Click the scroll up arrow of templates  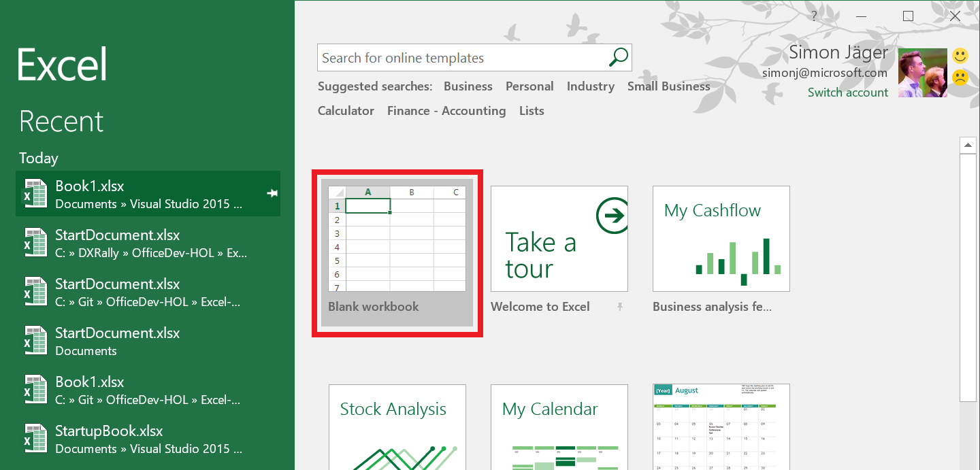[x=968, y=145]
